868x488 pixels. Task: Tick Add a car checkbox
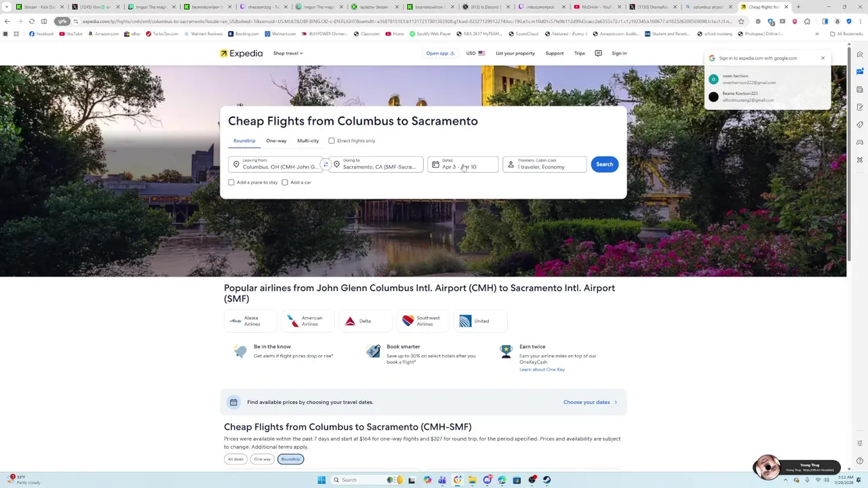click(x=285, y=182)
